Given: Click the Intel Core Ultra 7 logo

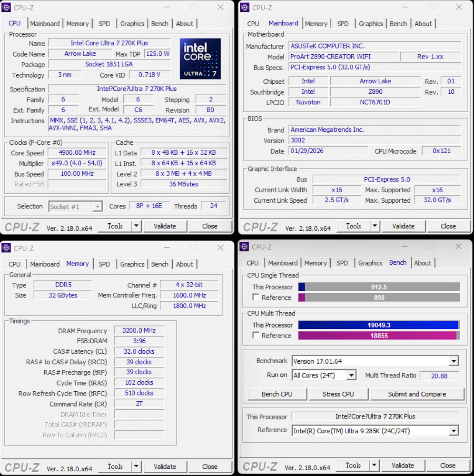Looking at the screenshot, I should (x=200, y=59).
